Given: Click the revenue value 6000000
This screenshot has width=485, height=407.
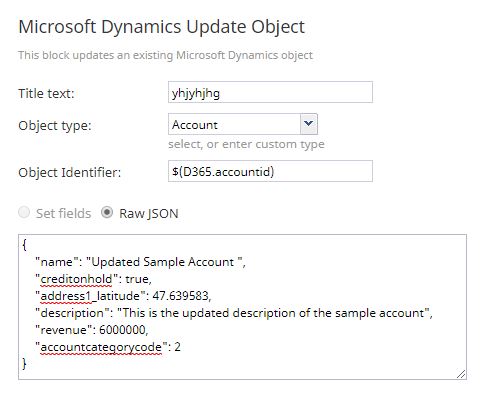Looking at the screenshot, I should (x=122, y=330).
